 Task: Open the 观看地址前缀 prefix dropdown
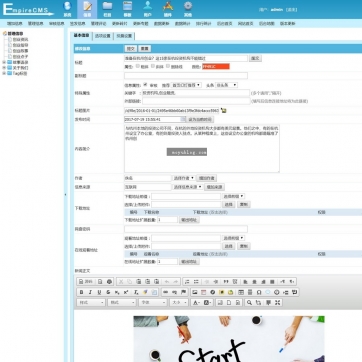tap(233, 238)
